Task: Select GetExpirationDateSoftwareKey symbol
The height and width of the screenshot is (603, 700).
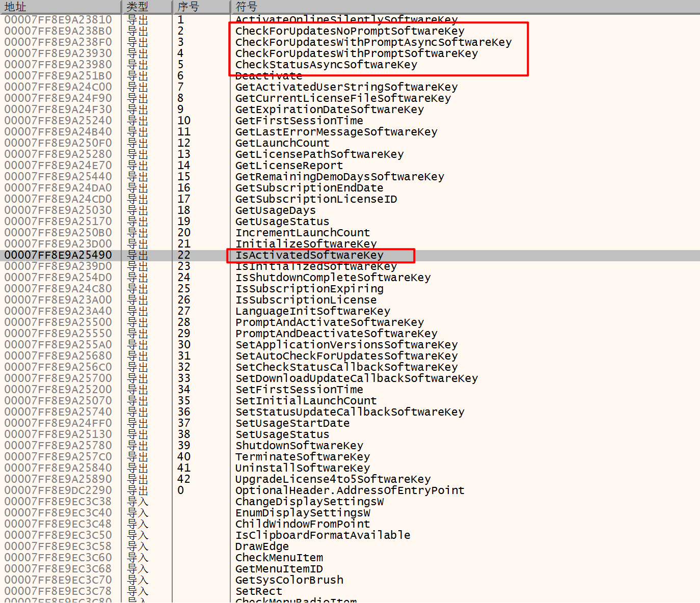Action: pos(329,109)
